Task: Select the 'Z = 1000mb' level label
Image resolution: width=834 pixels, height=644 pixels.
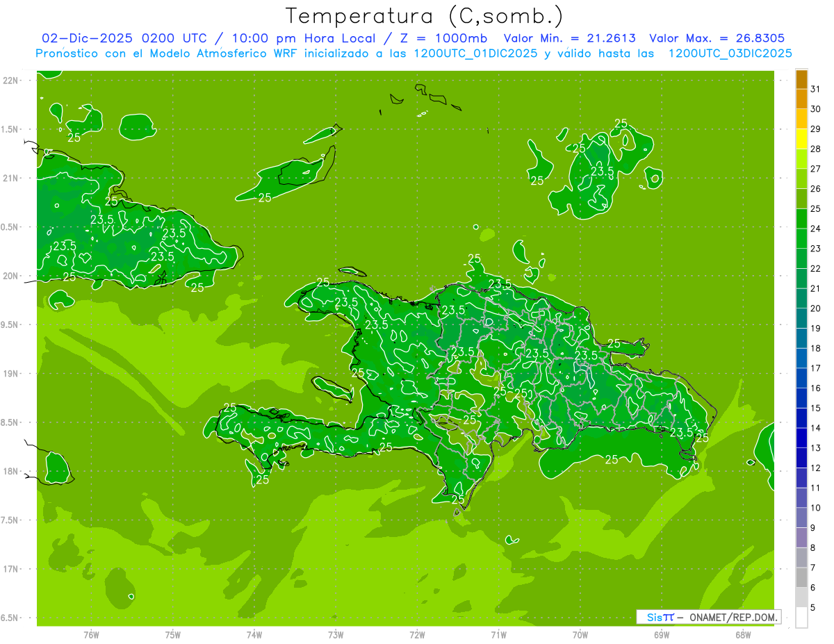Action: 443,38
